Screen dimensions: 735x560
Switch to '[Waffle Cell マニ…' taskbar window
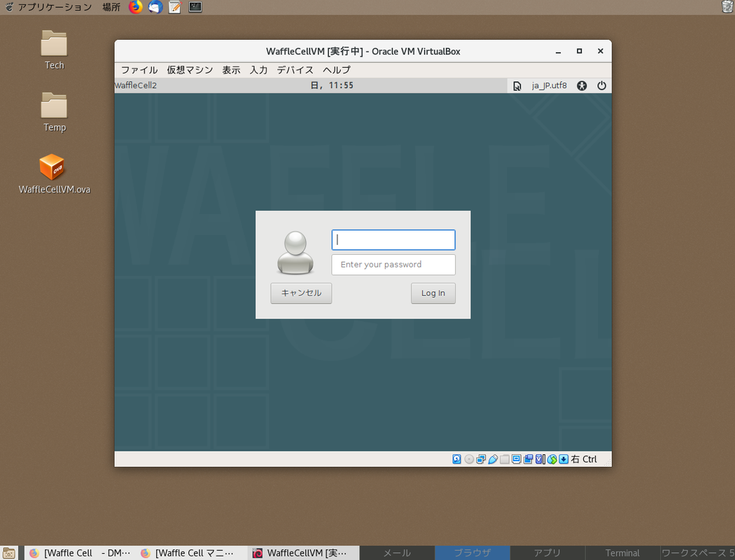(x=191, y=553)
